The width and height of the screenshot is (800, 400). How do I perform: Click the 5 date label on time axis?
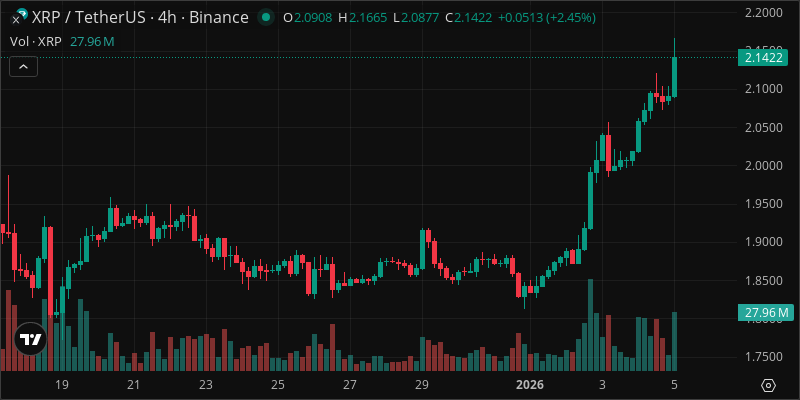coord(674,384)
